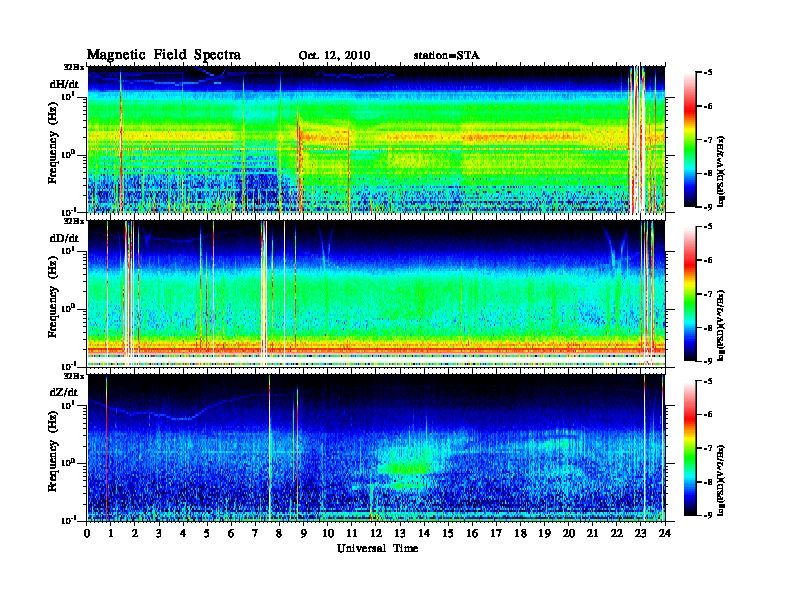792x612 pixels.
Task: Click the "32Hz" label of dH/dt panel
Action: coord(74,67)
